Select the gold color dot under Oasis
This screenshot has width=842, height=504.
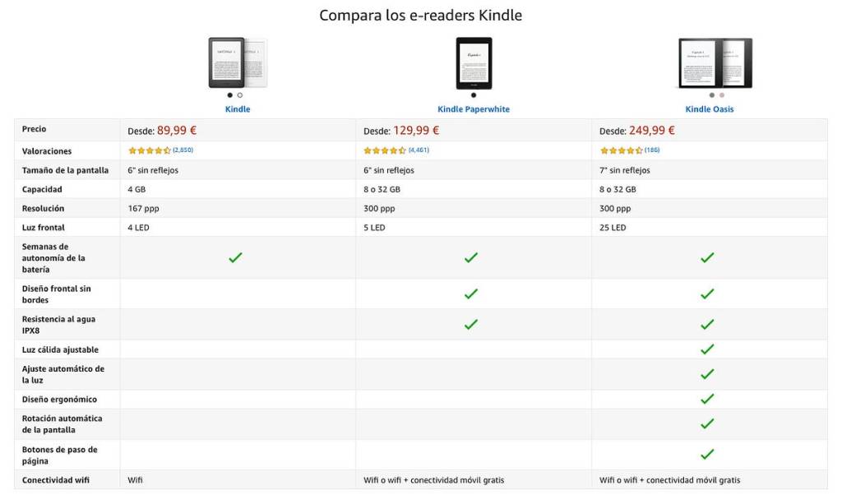point(722,95)
